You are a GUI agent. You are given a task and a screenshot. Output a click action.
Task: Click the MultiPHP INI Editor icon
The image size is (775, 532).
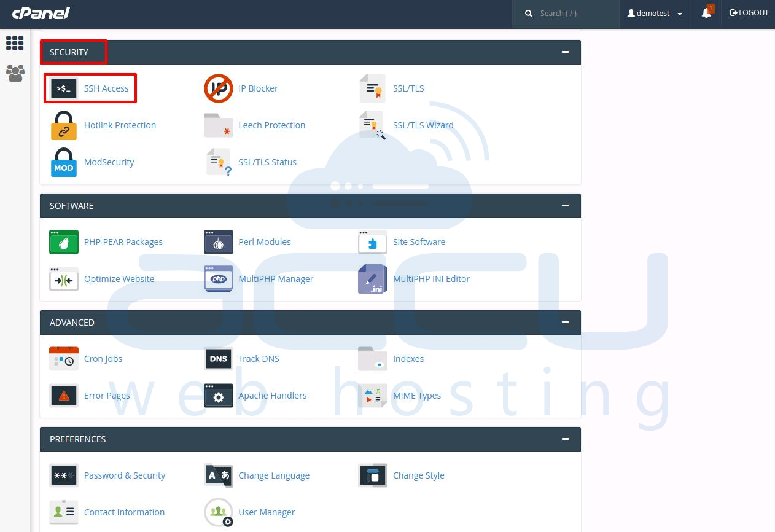pos(373,279)
